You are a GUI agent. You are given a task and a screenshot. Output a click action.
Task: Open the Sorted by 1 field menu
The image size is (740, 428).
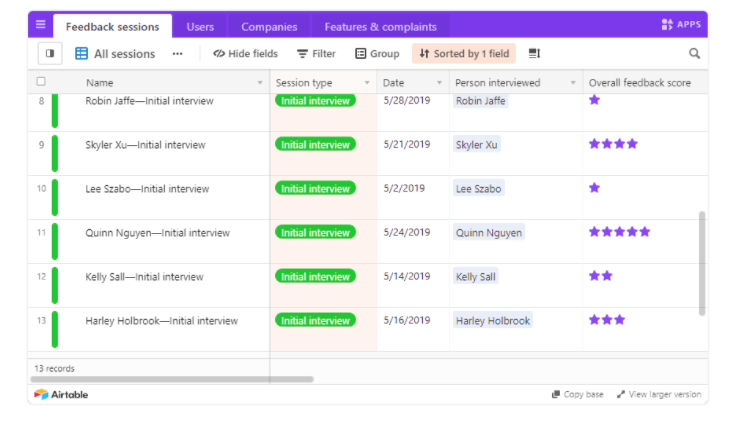pyautogui.click(x=464, y=53)
